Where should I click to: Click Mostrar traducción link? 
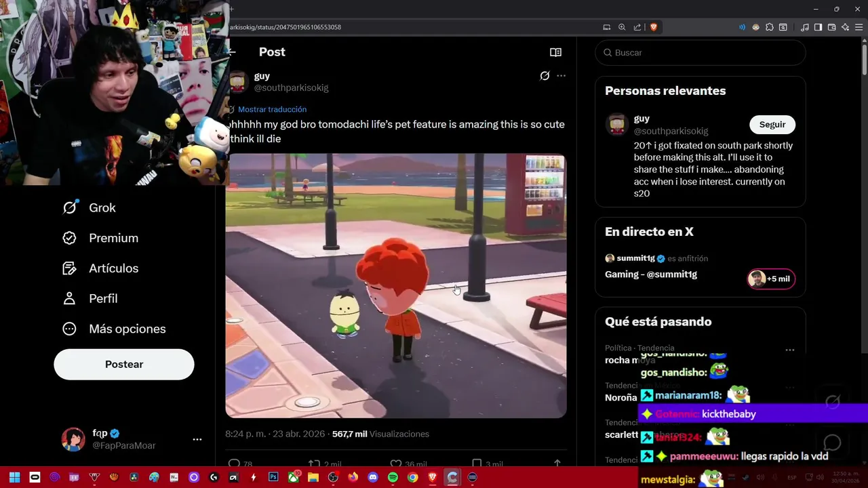tap(272, 109)
